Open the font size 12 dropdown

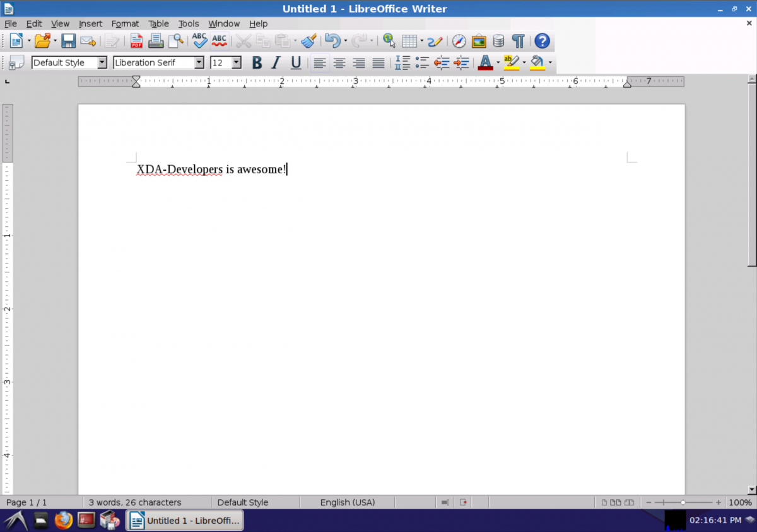coord(237,62)
